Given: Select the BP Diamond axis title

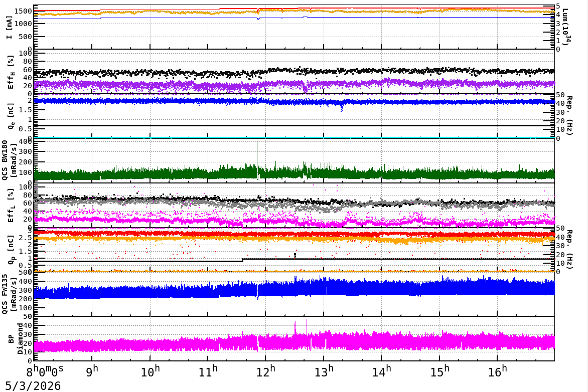Looking at the screenshot, I should coord(16,339).
